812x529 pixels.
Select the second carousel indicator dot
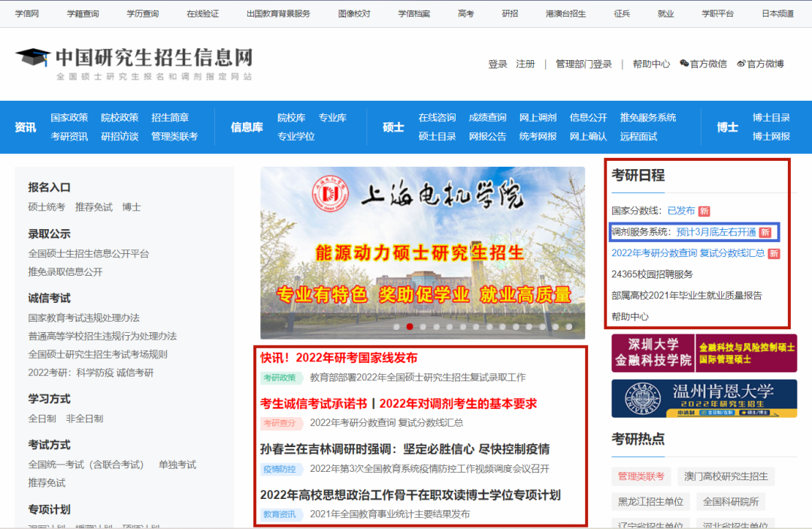pos(410,327)
